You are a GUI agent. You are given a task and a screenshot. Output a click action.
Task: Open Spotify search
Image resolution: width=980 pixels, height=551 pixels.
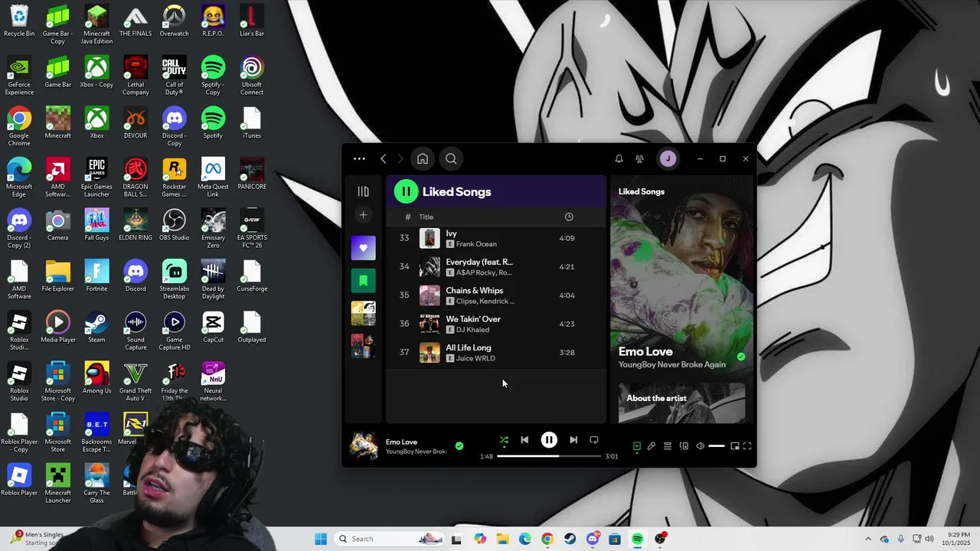451,158
